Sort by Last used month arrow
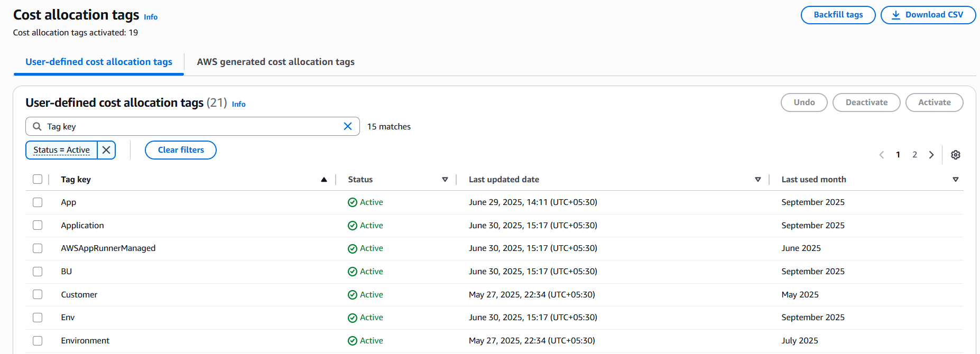Viewport: 980px width, 354px height. pyautogui.click(x=955, y=180)
